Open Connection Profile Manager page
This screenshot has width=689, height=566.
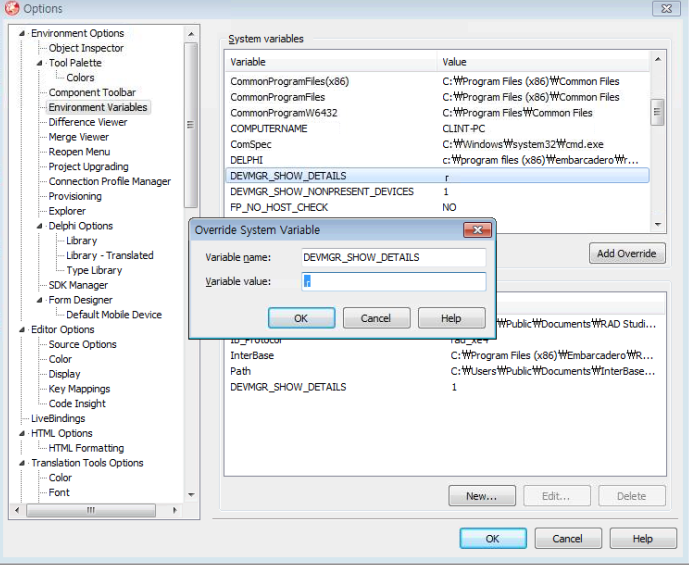point(109,181)
